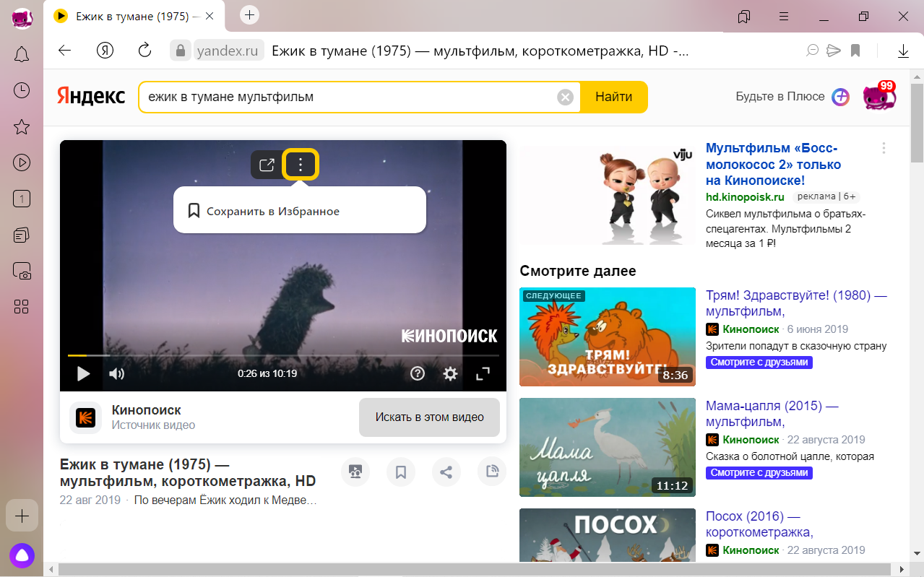Open ad options three dots
This screenshot has height=577, width=924.
[x=884, y=148]
